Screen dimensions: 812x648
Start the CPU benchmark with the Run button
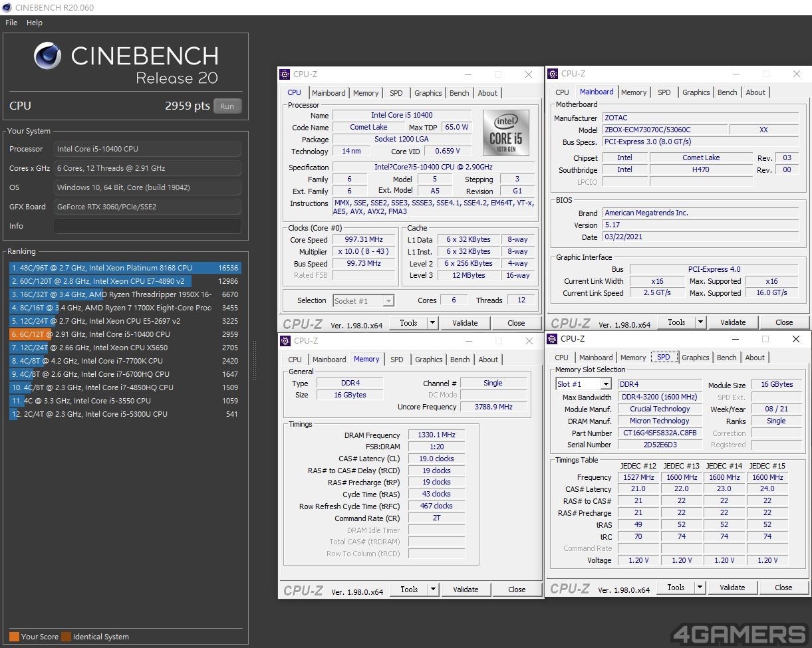click(x=227, y=106)
